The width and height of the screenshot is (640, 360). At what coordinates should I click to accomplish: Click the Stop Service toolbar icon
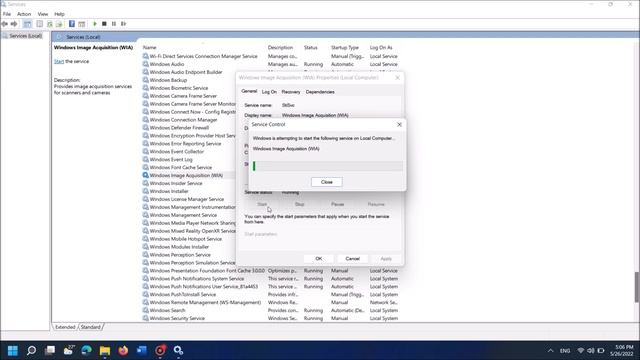click(104, 24)
